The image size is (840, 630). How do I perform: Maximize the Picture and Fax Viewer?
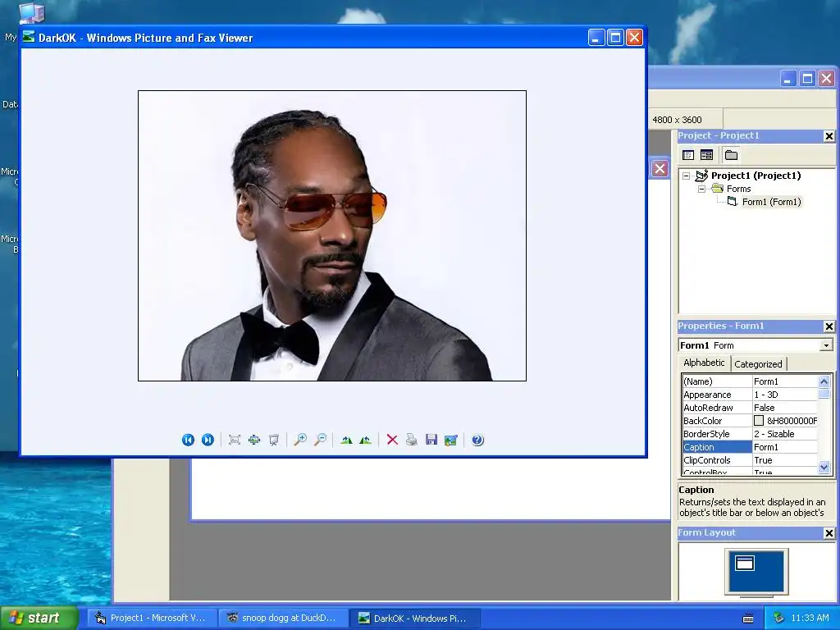[x=615, y=38]
